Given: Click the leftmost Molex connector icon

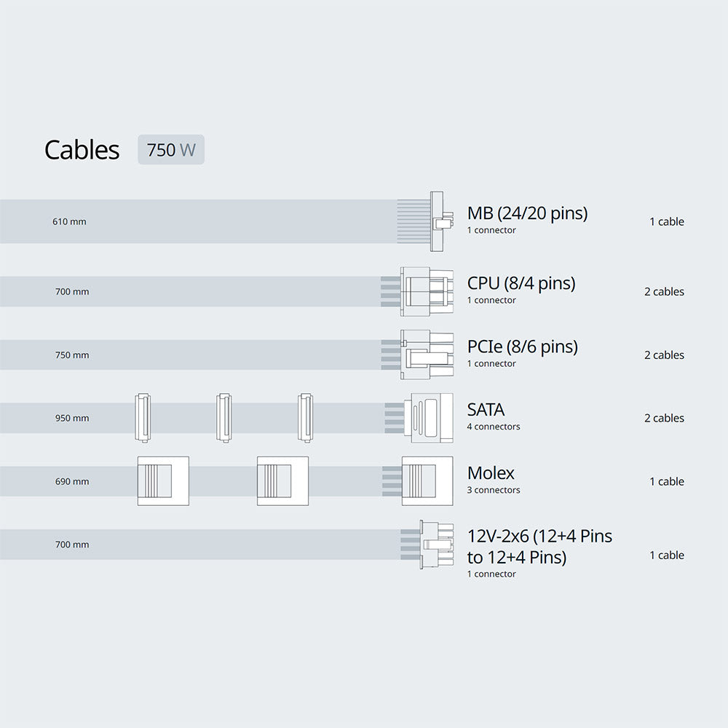Looking at the screenshot, I should pos(163,481).
